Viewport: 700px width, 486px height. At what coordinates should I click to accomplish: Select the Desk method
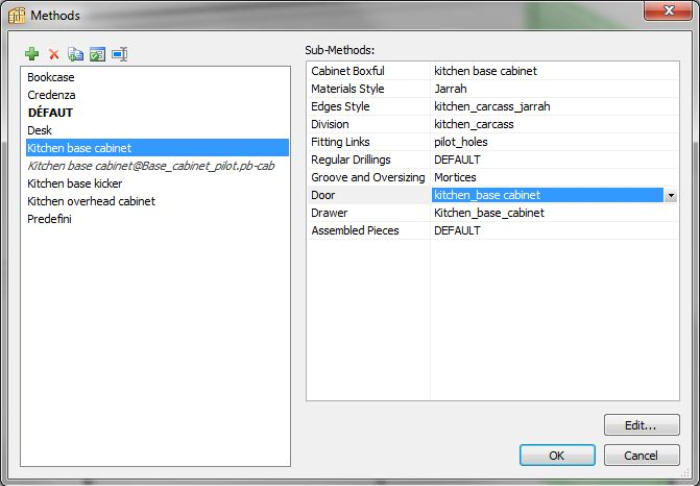tap(40, 131)
